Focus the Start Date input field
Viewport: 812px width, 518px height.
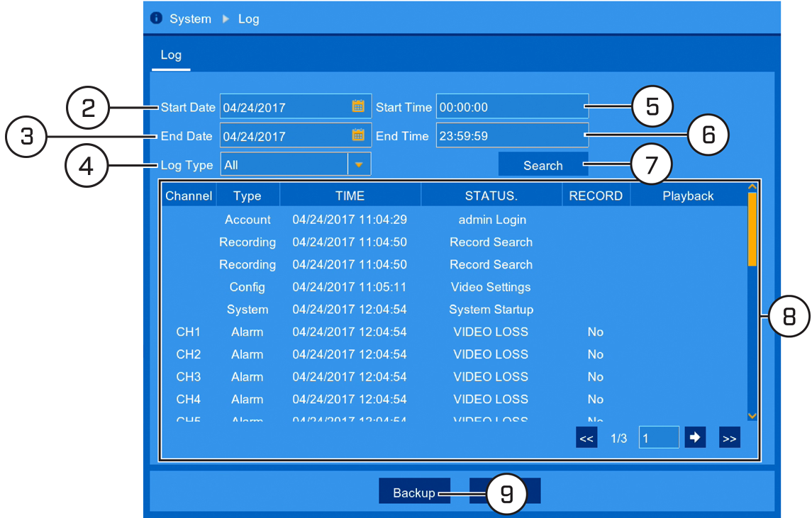pos(296,106)
